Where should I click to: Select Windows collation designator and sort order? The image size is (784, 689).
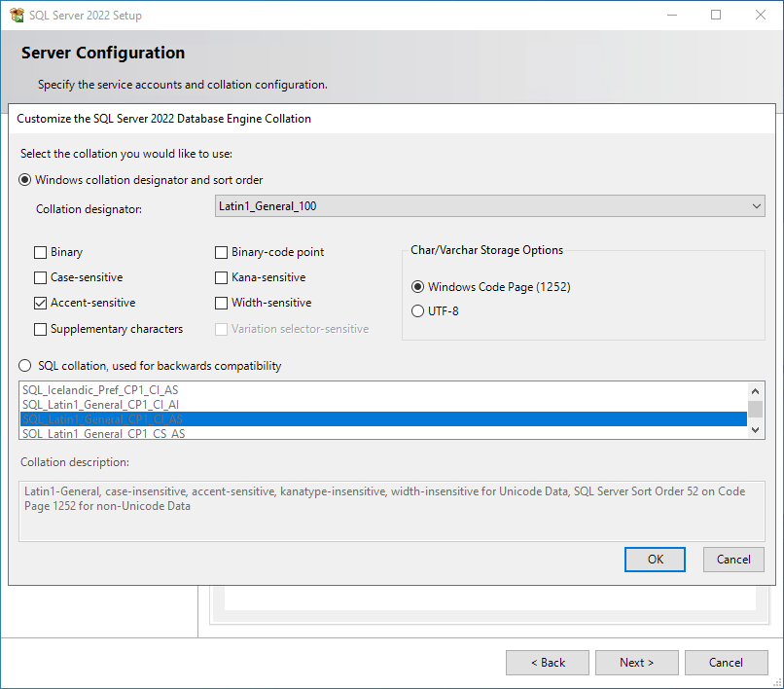[x=24, y=179]
